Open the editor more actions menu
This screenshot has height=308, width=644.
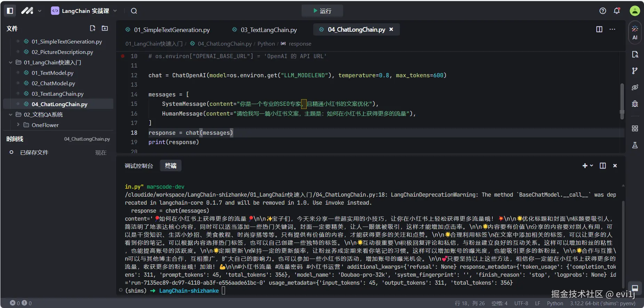tap(612, 29)
